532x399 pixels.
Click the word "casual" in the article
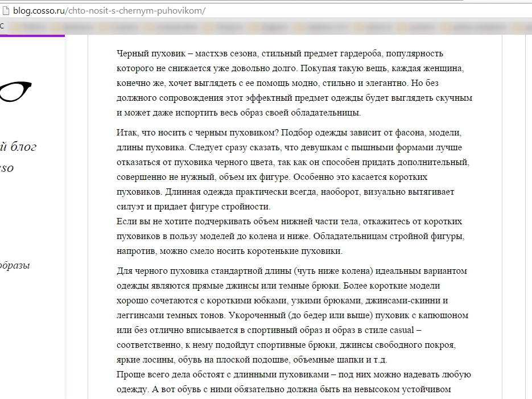pyautogui.click(x=402, y=330)
